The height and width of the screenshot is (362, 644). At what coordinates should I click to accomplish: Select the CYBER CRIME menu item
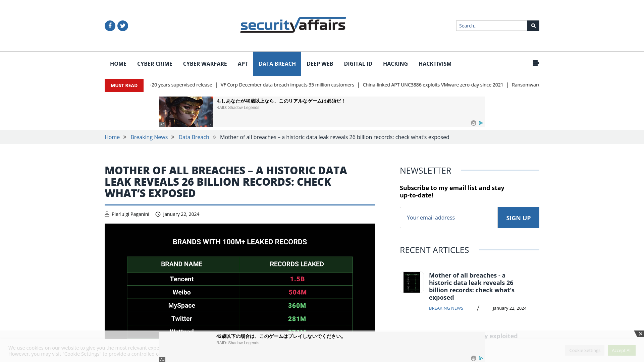point(154,63)
